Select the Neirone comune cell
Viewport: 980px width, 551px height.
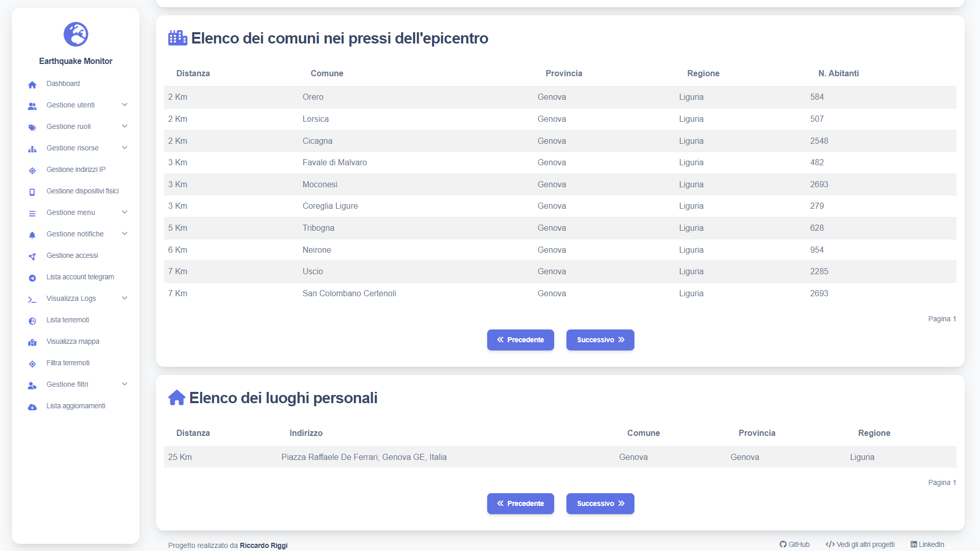pyautogui.click(x=317, y=250)
